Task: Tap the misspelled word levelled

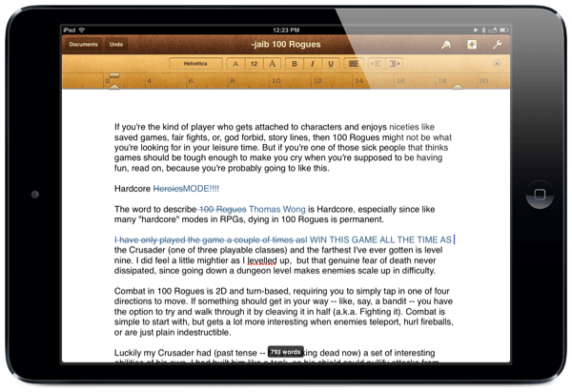Action: pyautogui.click(x=262, y=260)
